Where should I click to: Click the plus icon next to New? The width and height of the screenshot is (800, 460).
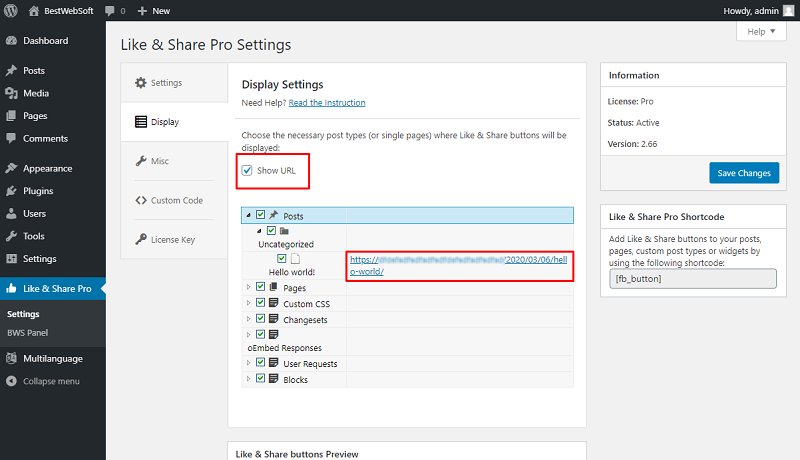(142, 11)
